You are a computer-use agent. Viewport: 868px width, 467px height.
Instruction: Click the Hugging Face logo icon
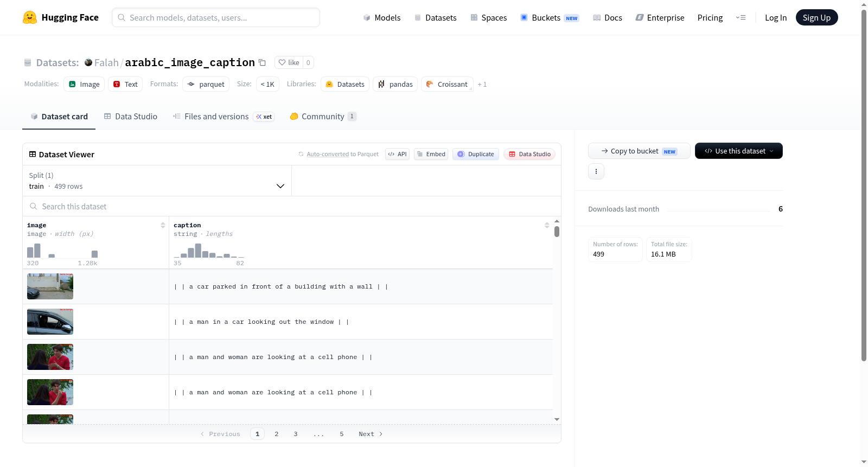coord(30,17)
